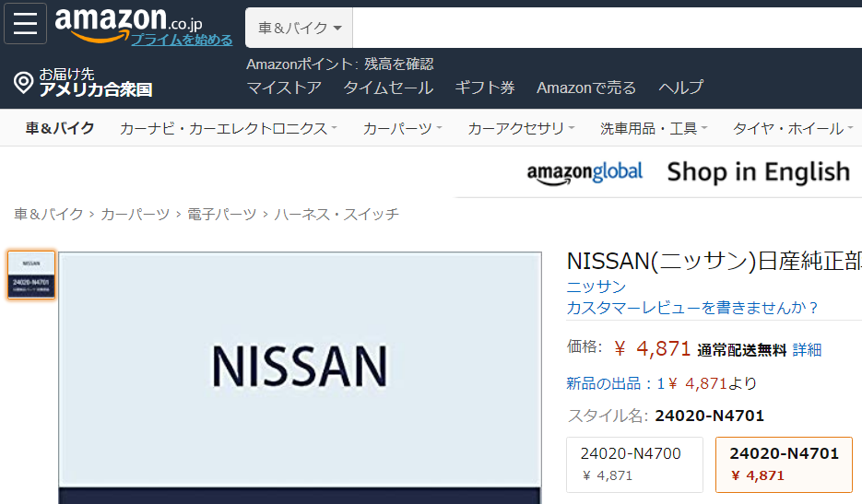Open the hamburger navigation menu
862x504 pixels.
[x=25, y=24]
